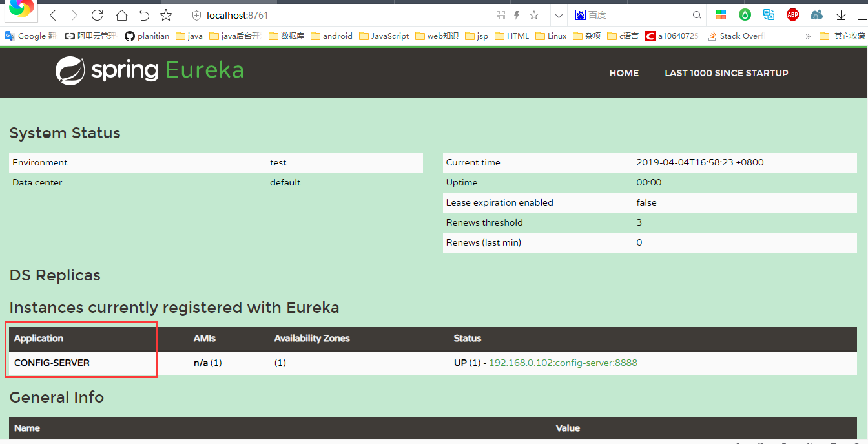Viewport: 868px width, 444px height.
Task: Open the QR code icon in address bar
Action: 501,15
